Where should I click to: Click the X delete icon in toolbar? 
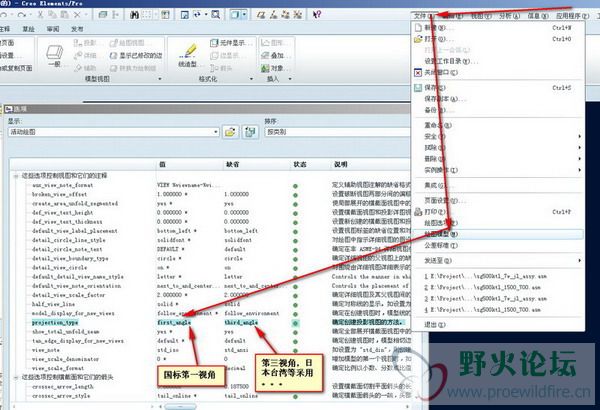point(77,15)
